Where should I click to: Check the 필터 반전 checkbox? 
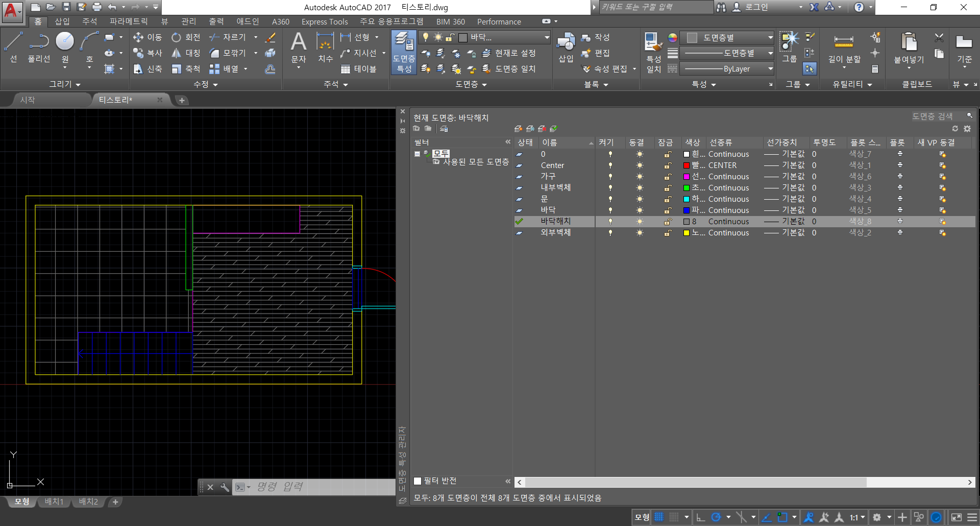(418, 481)
